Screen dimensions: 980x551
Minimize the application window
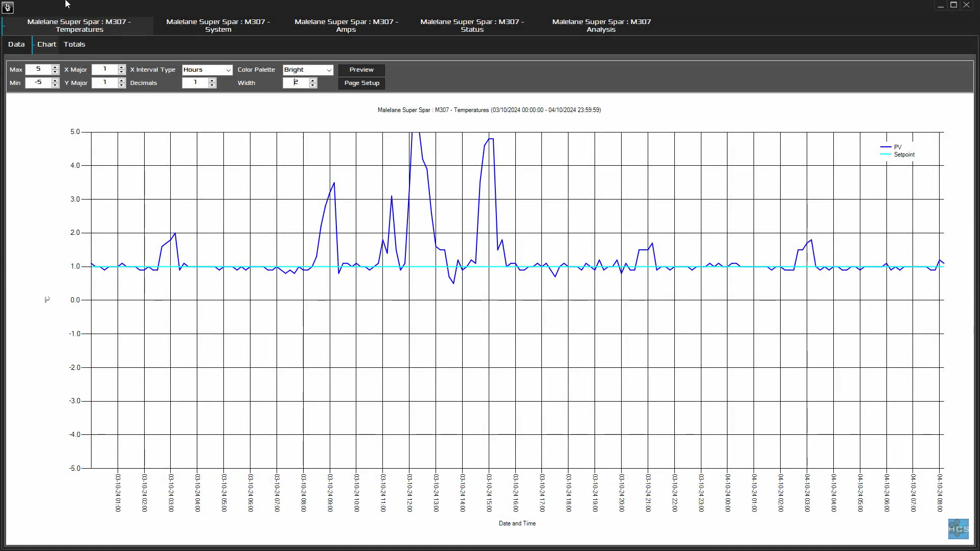941,5
